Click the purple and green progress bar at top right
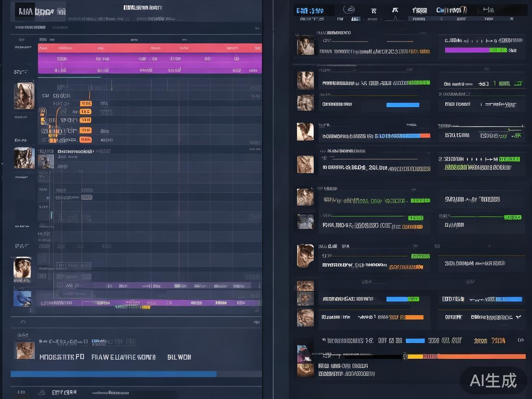The image size is (532, 399). (x=476, y=50)
